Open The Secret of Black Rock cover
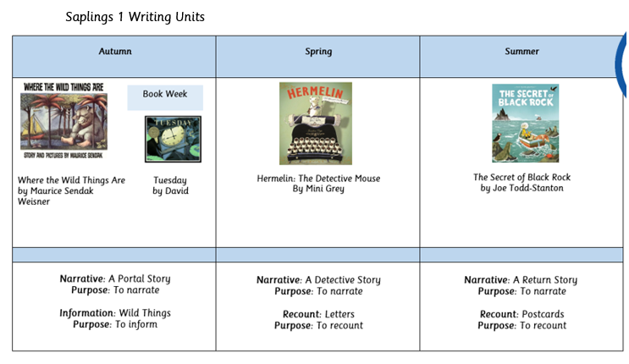 coord(526,123)
